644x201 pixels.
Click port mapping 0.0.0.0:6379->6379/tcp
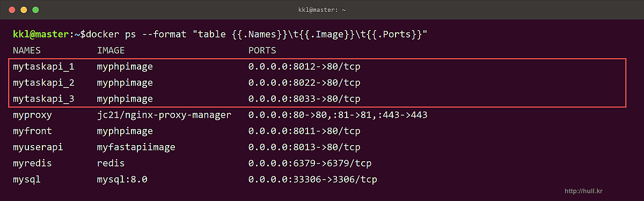(x=310, y=163)
